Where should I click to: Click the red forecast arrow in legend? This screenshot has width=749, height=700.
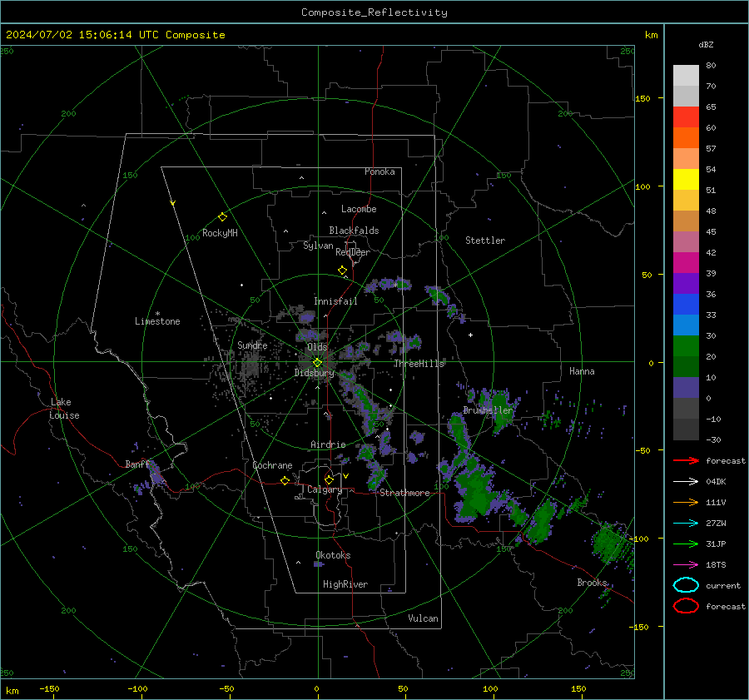click(686, 460)
